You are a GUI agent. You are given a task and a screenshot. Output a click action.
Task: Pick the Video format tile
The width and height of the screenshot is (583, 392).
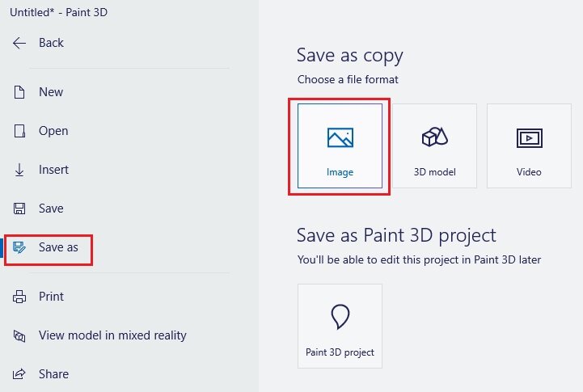(x=529, y=146)
